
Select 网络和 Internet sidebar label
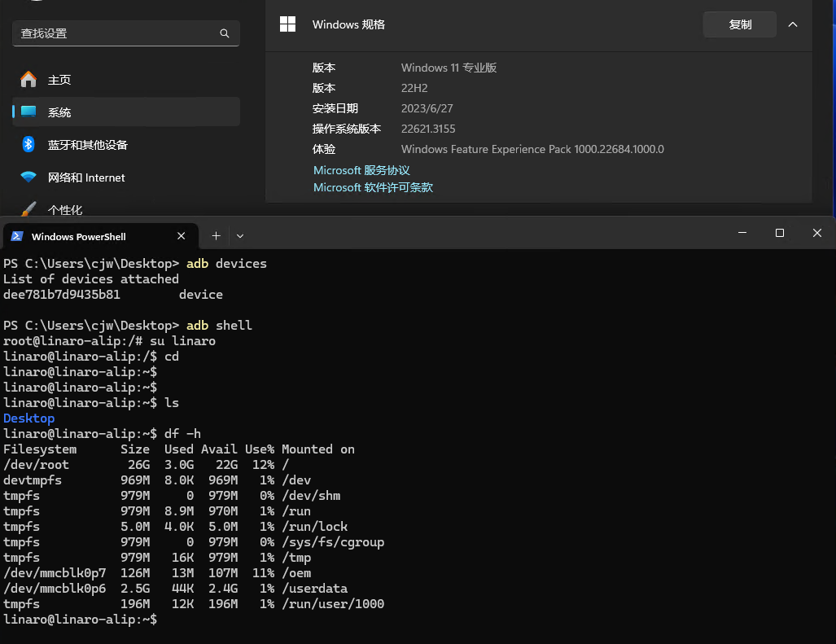(86, 177)
